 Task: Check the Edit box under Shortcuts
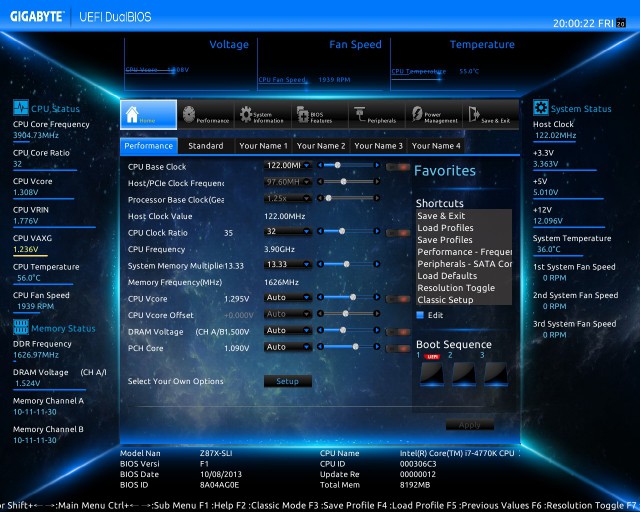coord(420,315)
